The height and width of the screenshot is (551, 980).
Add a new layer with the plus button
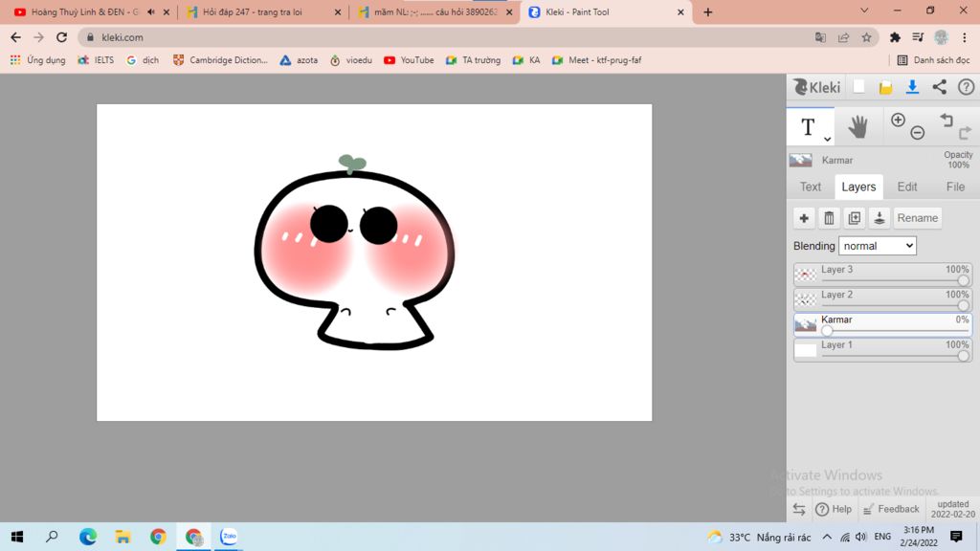tap(804, 218)
